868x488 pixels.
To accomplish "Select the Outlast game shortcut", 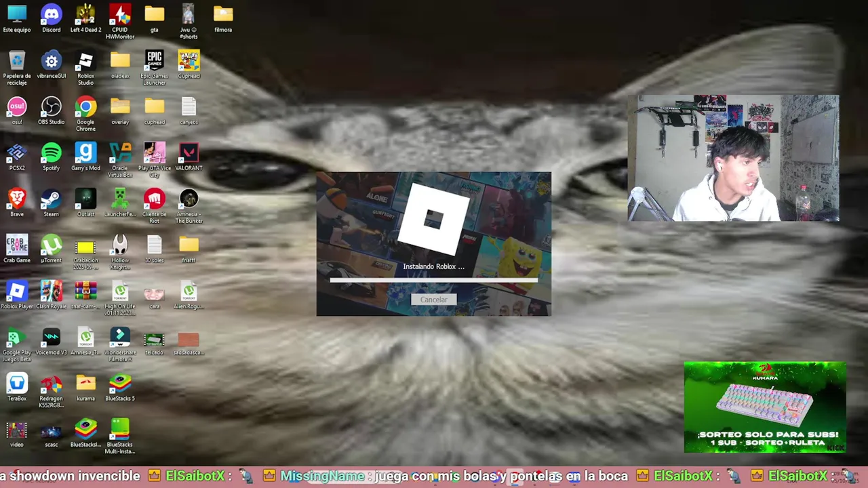I will point(85,203).
